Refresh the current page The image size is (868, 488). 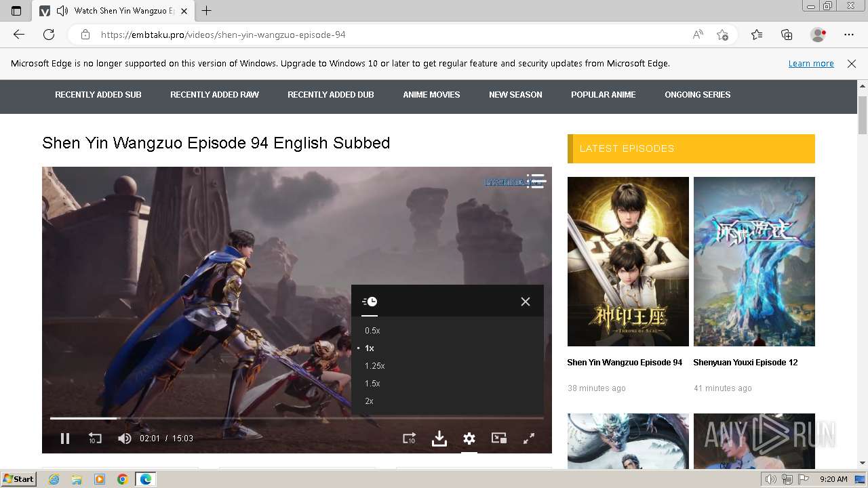tap(49, 35)
